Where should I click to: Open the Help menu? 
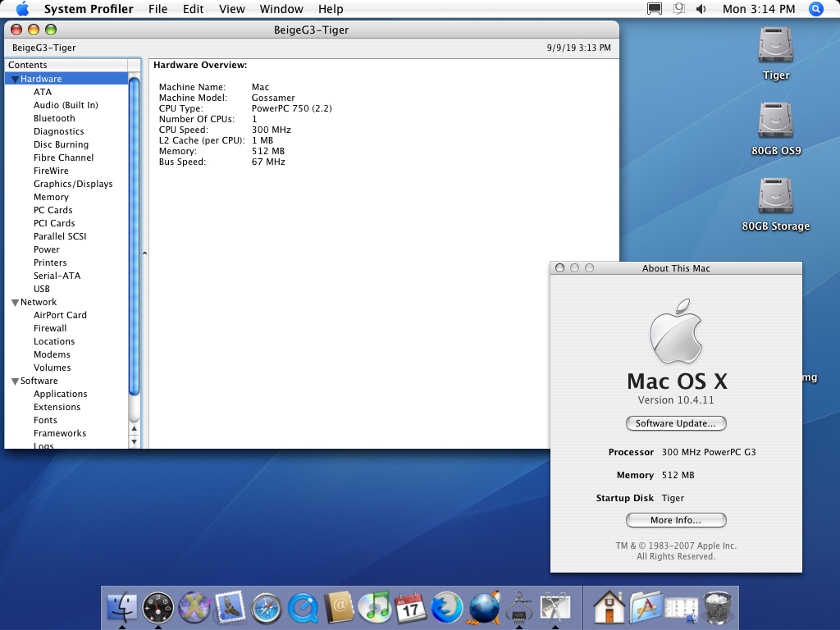pyautogui.click(x=331, y=9)
